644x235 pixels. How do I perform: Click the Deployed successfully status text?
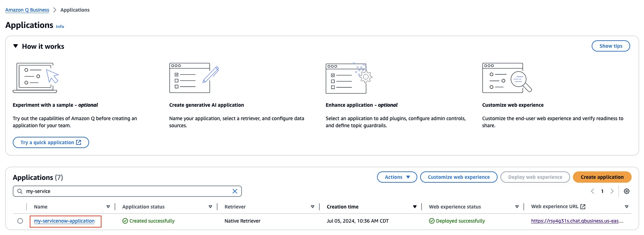point(460,221)
